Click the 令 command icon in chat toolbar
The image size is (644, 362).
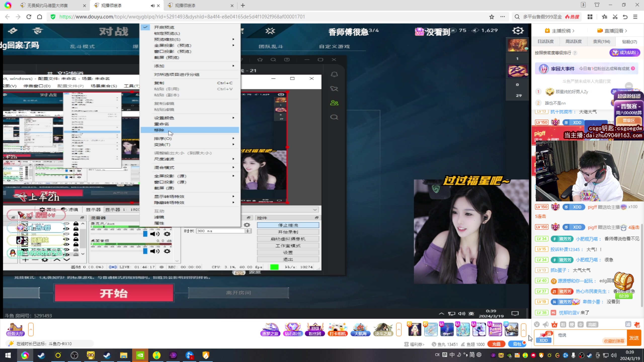coord(581,325)
